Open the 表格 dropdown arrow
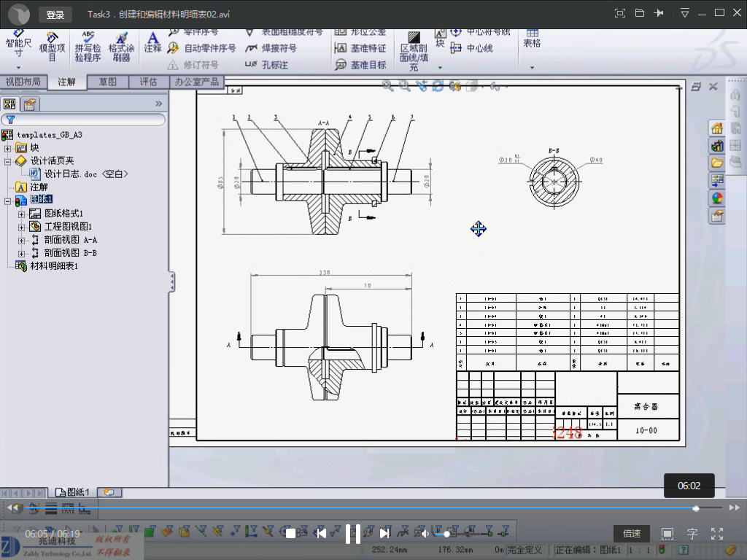747x560 pixels. click(x=532, y=68)
